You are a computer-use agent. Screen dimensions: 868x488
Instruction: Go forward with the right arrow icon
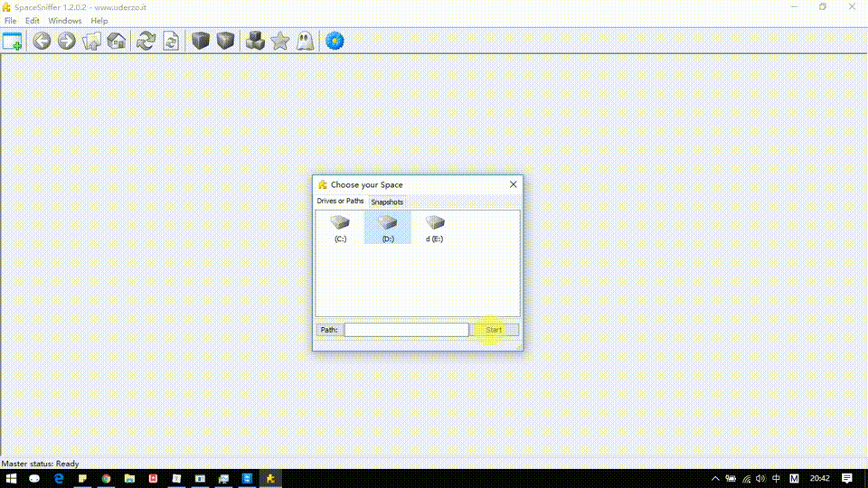pos(66,42)
